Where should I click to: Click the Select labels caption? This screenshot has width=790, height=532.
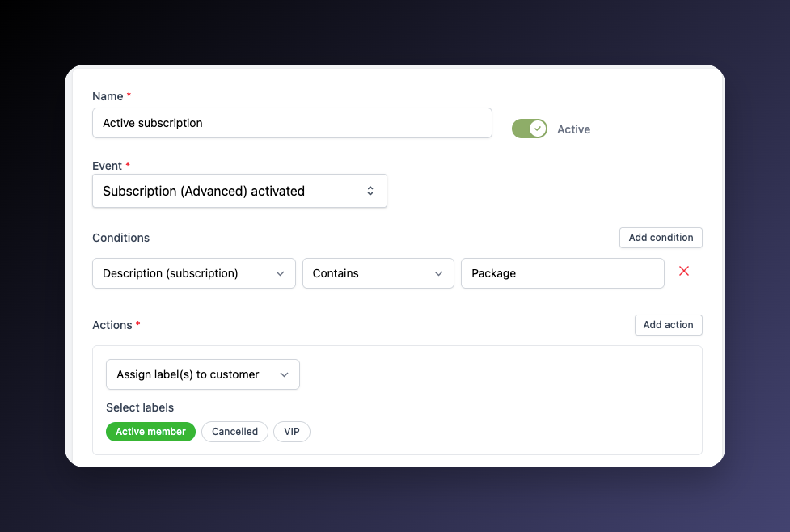[x=140, y=407]
